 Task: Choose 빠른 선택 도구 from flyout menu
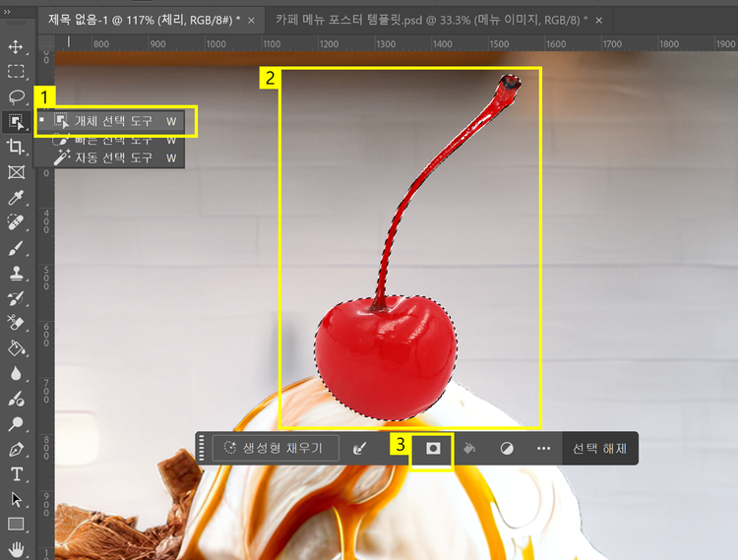[x=110, y=140]
